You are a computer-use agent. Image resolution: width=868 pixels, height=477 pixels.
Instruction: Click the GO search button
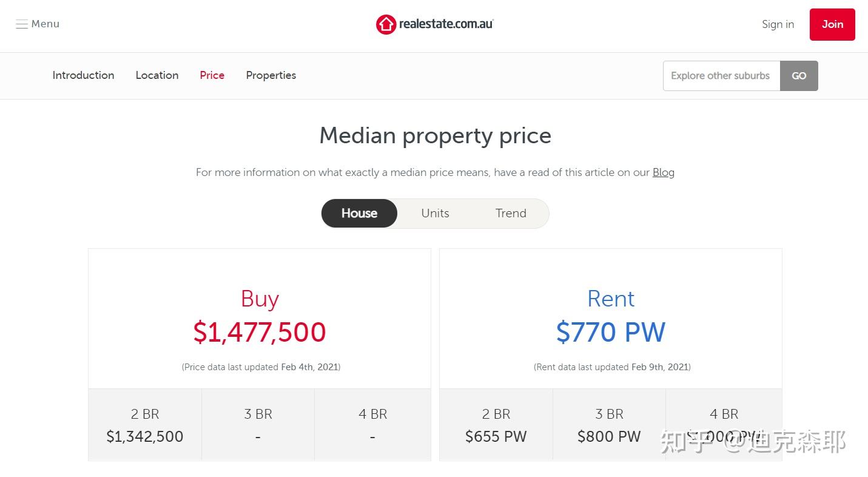pyautogui.click(x=799, y=76)
